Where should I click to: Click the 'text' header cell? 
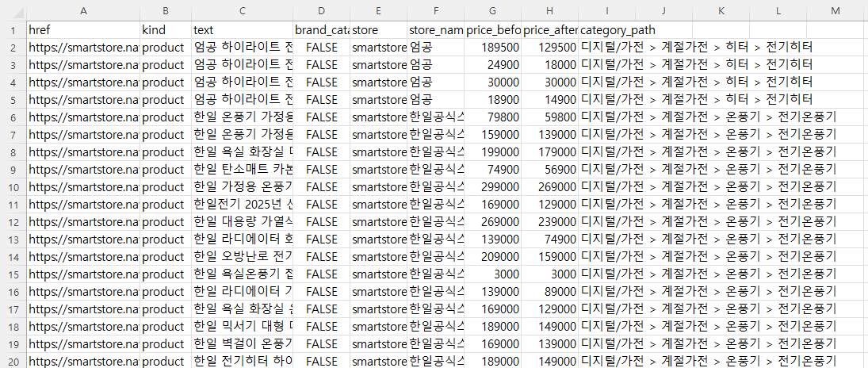coord(243,29)
